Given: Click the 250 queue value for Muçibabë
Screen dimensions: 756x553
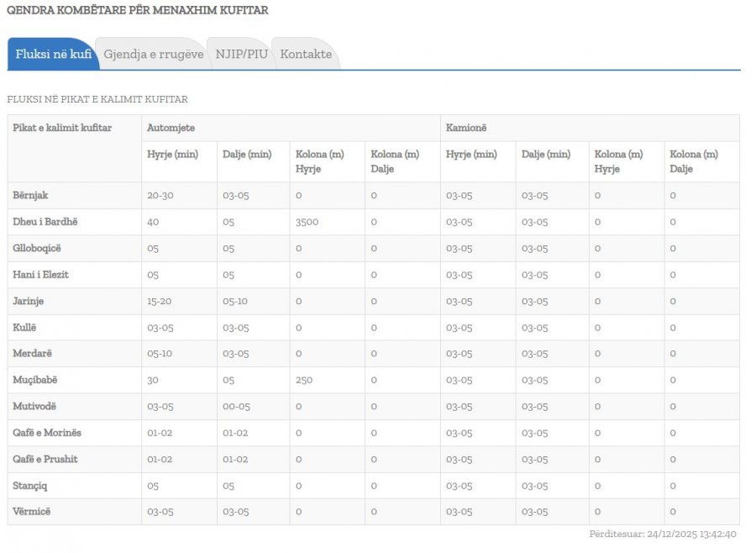Looking at the screenshot, I should [x=304, y=380].
